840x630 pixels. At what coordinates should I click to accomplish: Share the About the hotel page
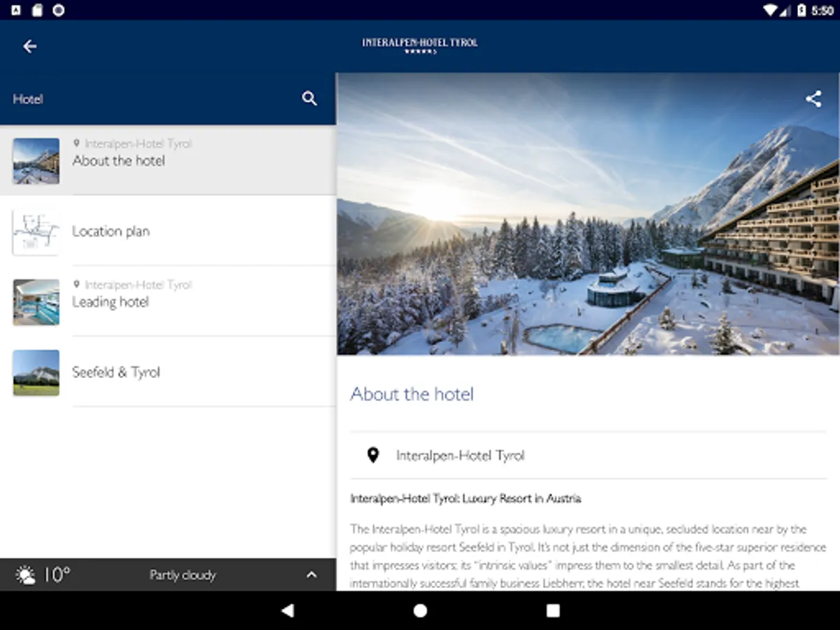pos(813,99)
